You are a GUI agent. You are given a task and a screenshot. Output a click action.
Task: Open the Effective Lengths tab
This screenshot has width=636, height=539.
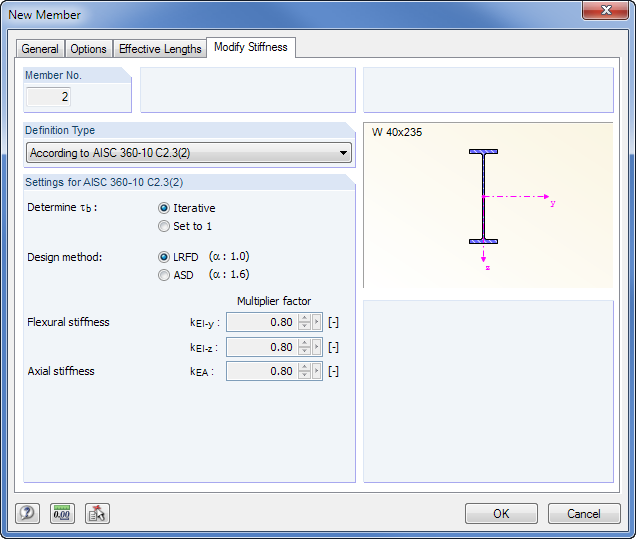[160, 49]
